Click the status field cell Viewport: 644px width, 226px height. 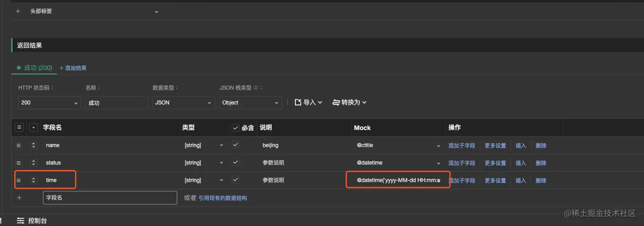(x=110, y=163)
